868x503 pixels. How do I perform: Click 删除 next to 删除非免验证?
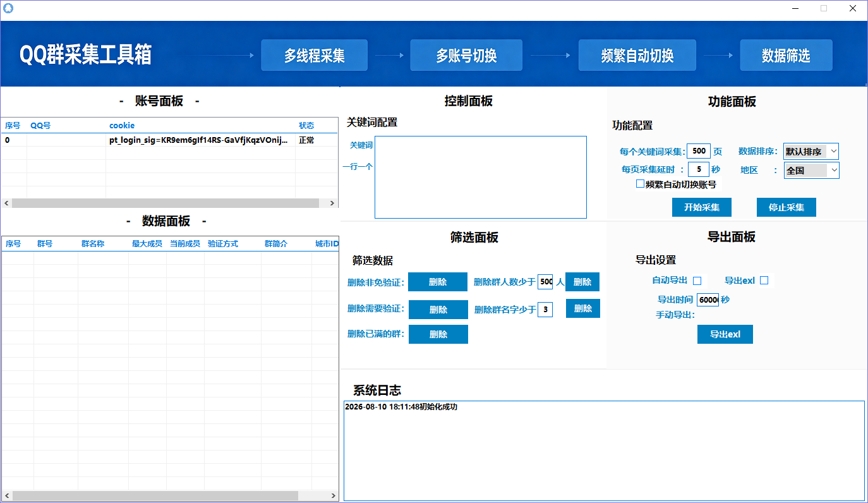(438, 282)
